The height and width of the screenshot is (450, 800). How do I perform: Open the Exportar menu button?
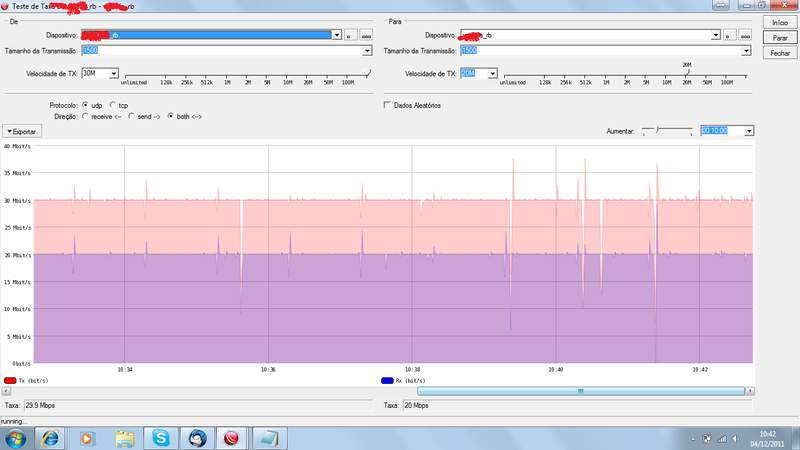(22, 131)
